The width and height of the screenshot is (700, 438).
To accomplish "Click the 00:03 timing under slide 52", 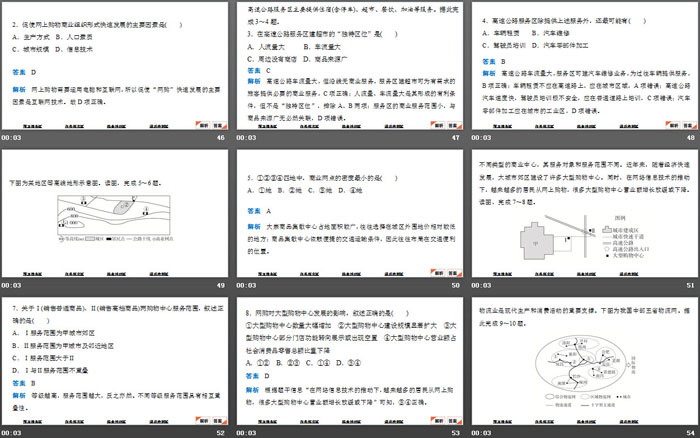I will click(x=11, y=433).
